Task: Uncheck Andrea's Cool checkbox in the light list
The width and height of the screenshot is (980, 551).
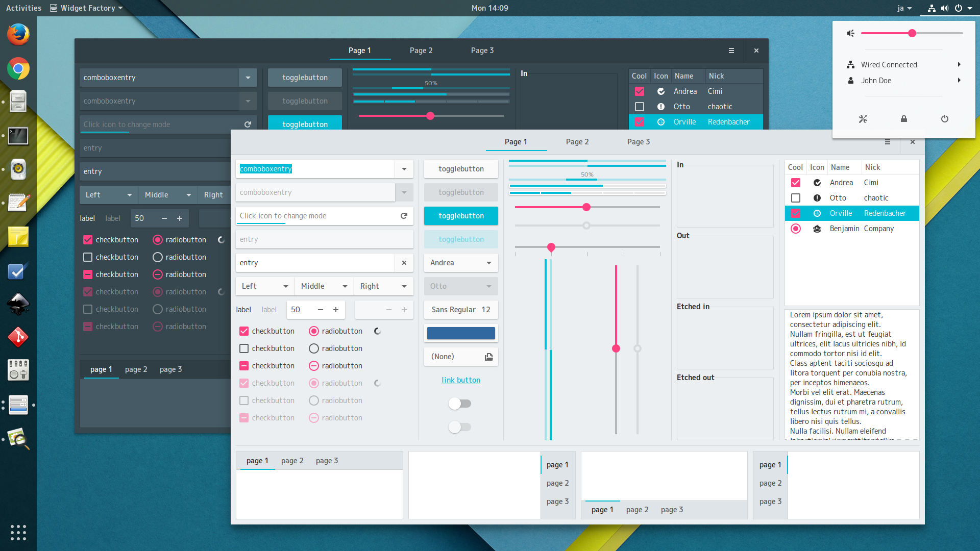Action: coord(796,183)
